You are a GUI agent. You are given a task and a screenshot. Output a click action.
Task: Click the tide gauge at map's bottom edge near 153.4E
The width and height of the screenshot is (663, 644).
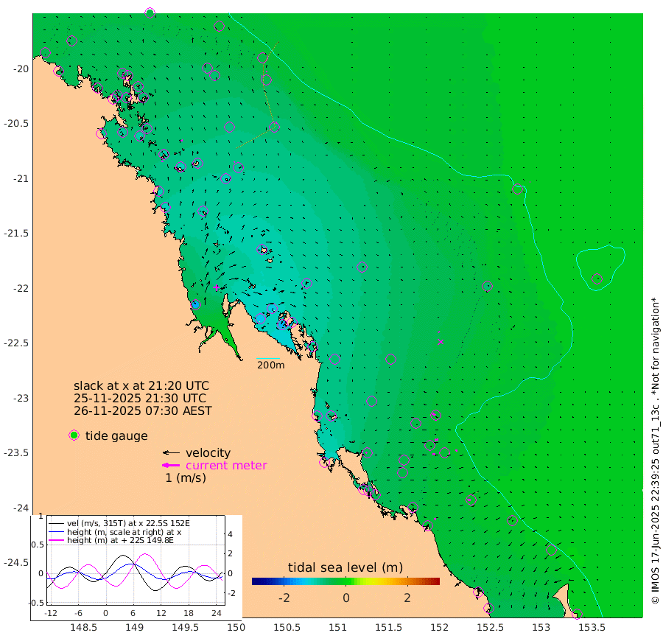(577, 614)
